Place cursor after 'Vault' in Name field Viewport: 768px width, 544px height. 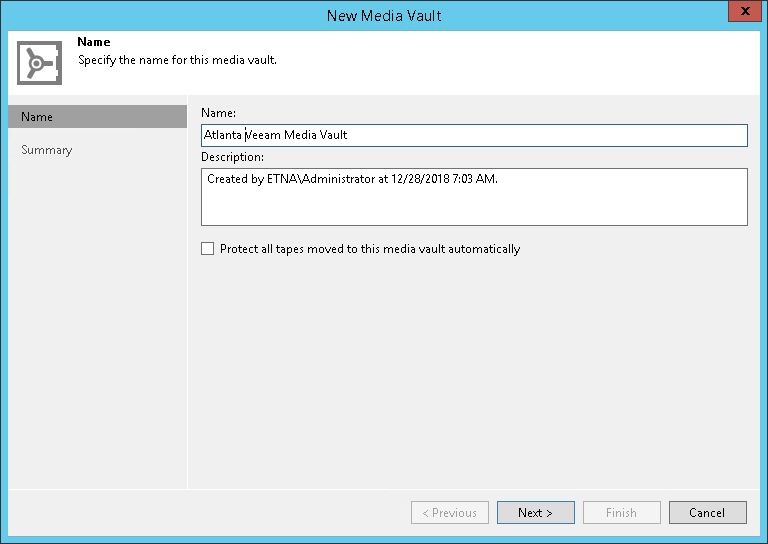click(x=349, y=135)
